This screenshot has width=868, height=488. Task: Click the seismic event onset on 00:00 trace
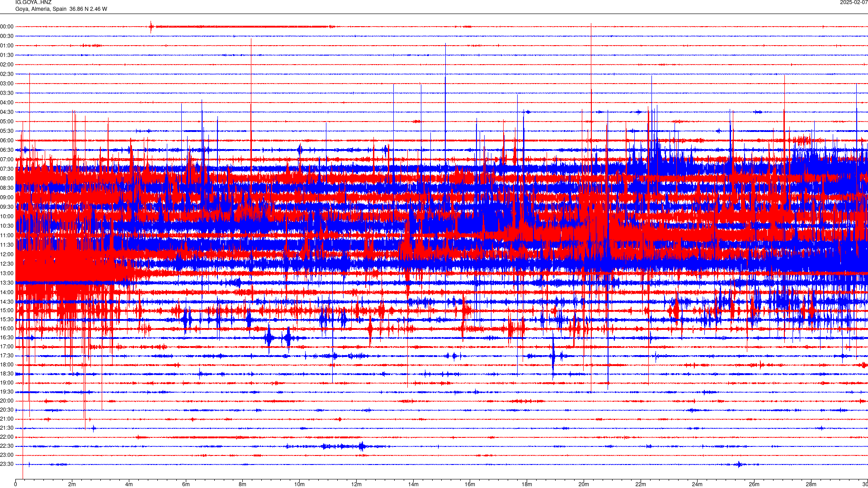coord(151,27)
